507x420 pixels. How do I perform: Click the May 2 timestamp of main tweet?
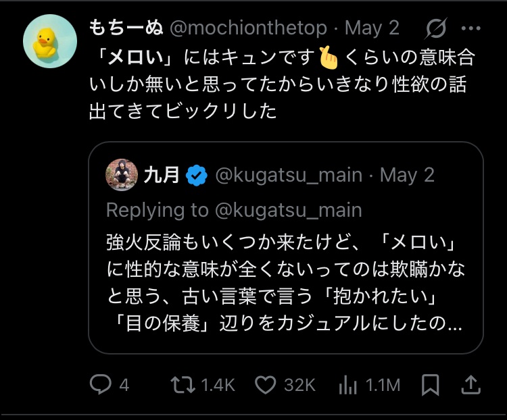tap(372, 28)
